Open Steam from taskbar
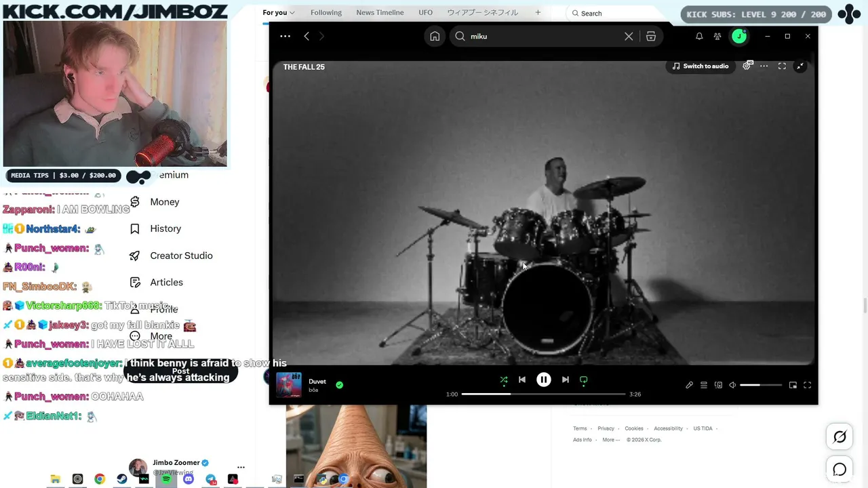 tap(122, 479)
